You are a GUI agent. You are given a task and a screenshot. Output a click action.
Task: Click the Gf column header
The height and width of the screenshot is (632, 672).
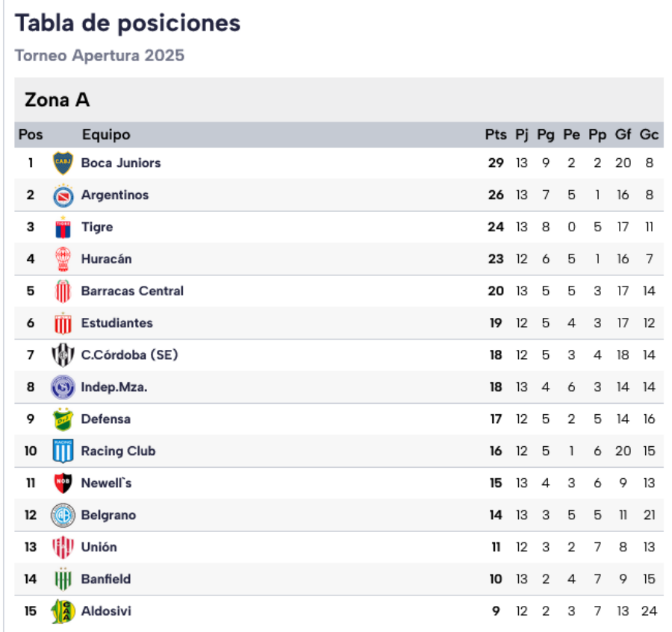point(623,135)
